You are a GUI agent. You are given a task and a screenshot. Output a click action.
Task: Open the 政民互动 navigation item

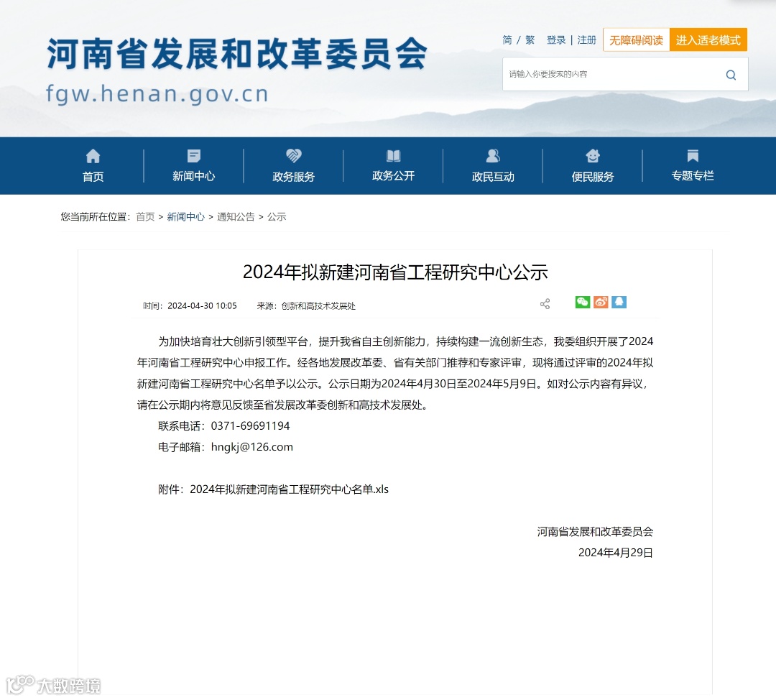coord(493,177)
